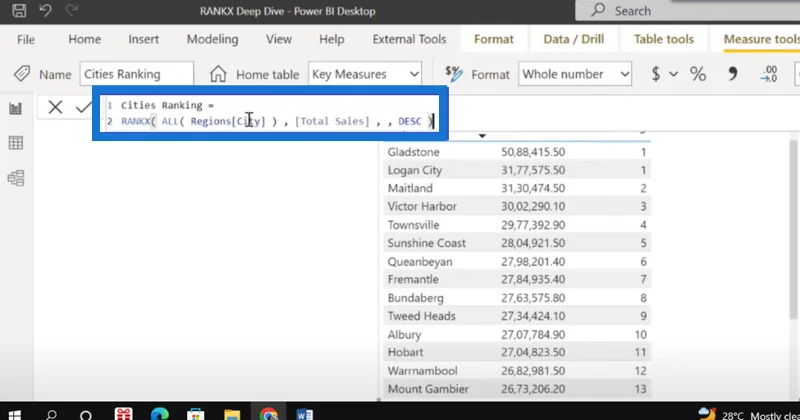Viewport: 800px width, 420px height.
Task: Apply percentage format
Action: click(x=698, y=75)
